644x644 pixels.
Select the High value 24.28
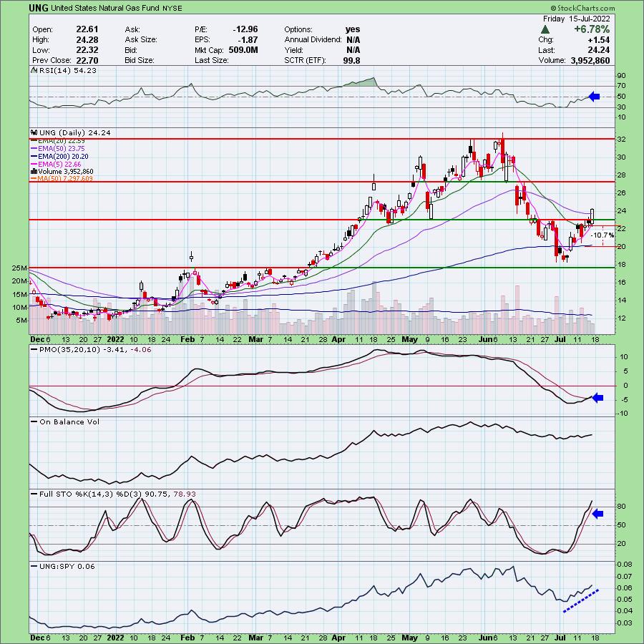(x=87, y=39)
